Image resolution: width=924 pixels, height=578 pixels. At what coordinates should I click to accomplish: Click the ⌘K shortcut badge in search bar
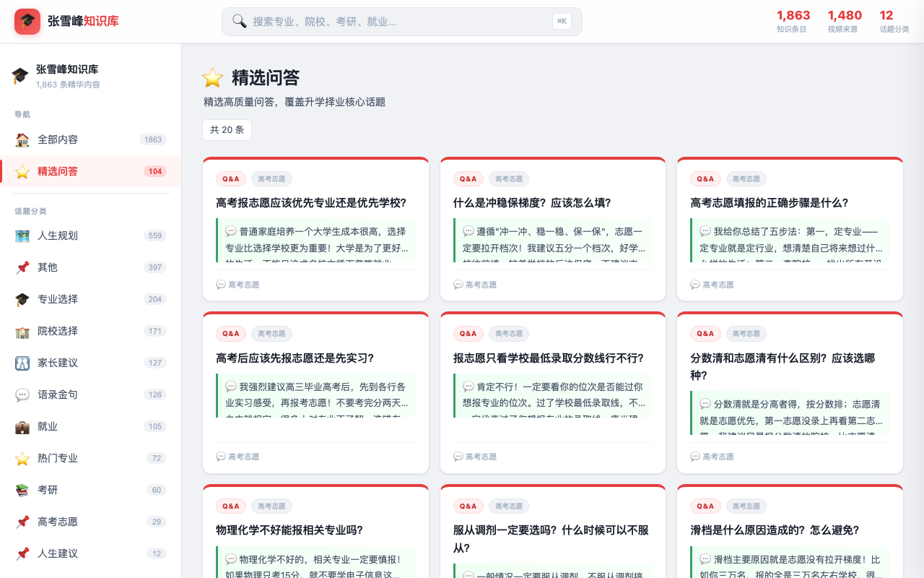coord(562,21)
